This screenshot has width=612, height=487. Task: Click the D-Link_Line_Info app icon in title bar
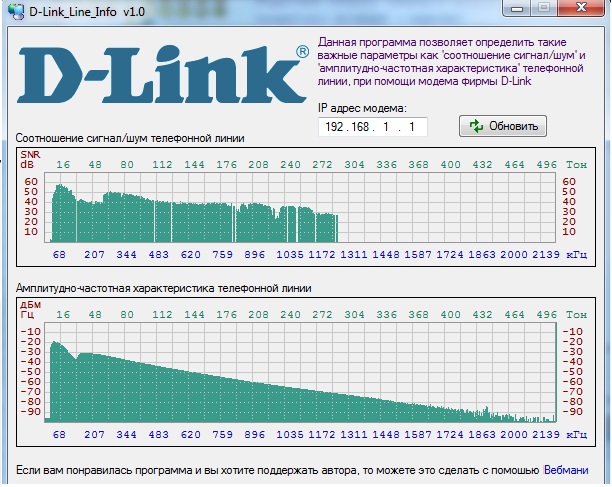coord(16,11)
